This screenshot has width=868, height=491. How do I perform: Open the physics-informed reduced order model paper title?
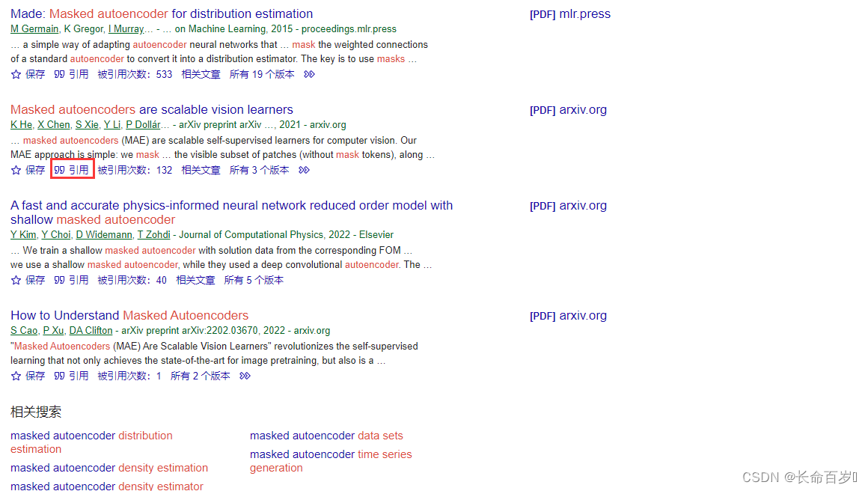coord(231,213)
